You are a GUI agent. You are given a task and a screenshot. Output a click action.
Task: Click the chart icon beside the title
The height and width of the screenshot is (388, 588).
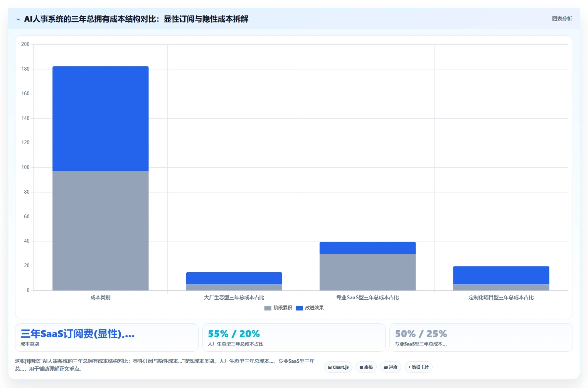point(18,19)
